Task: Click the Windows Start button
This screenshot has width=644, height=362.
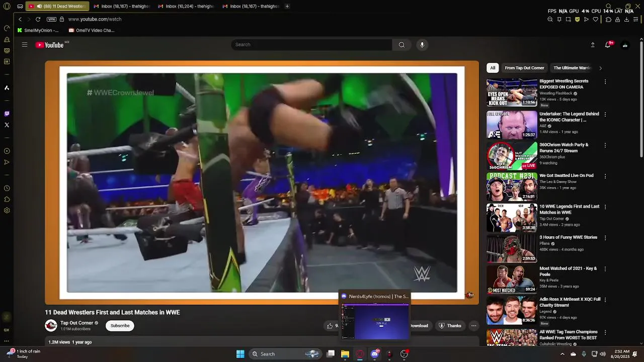Action: 240,354
